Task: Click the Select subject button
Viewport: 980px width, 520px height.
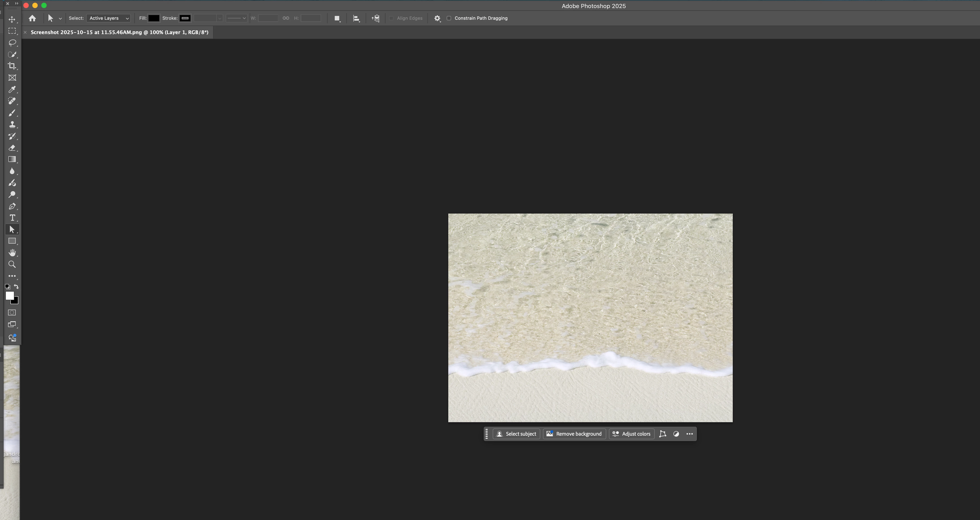Action: (516, 434)
